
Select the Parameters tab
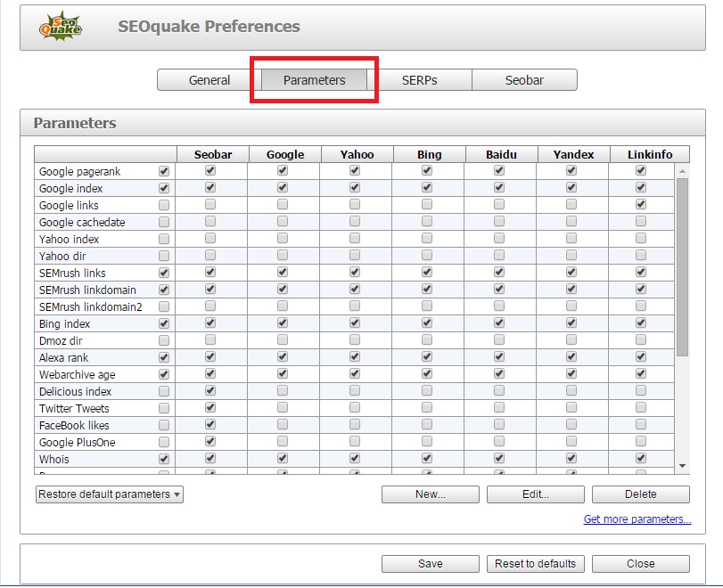click(x=314, y=80)
